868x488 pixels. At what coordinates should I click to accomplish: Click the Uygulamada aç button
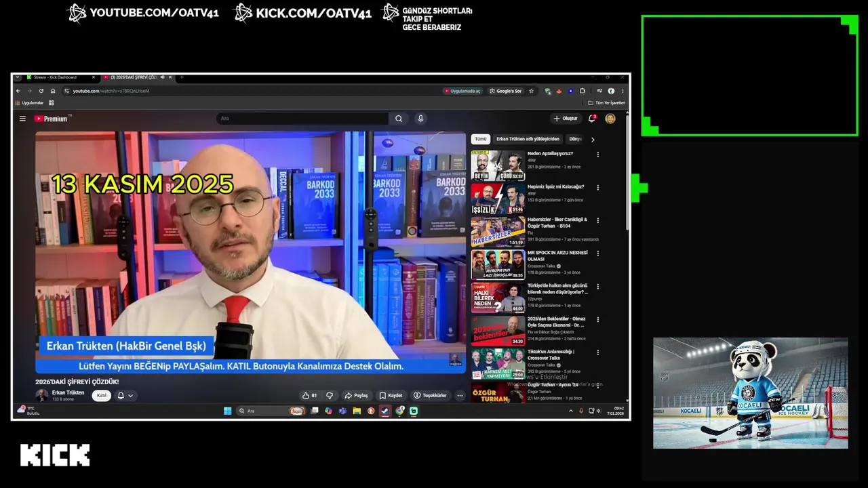click(462, 91)
